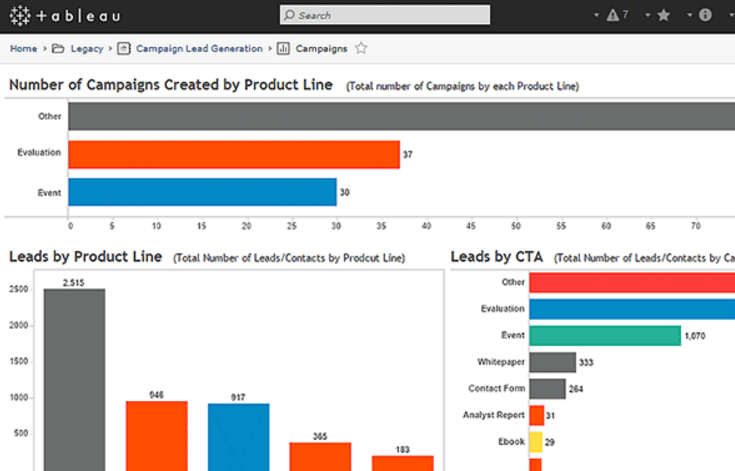The image size is (735, 471).
Task: Open the alerts warning icon
Action: (x=612, y=15)
